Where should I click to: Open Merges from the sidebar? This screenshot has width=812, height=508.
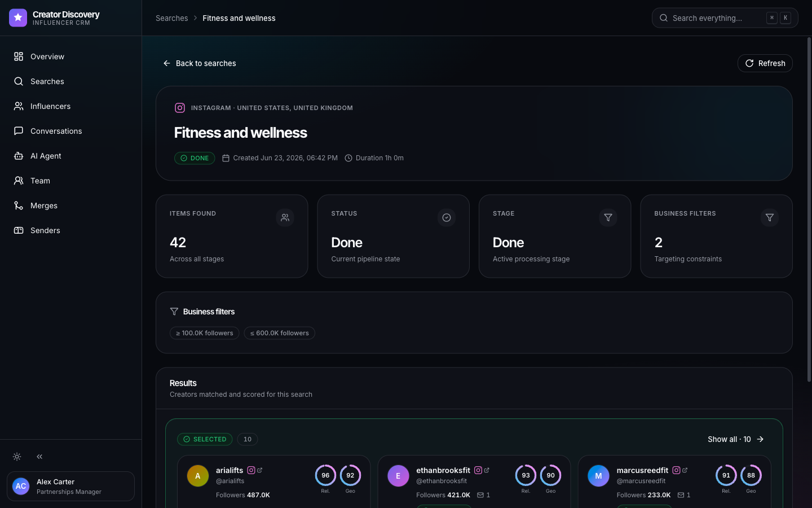coord(70,205)
